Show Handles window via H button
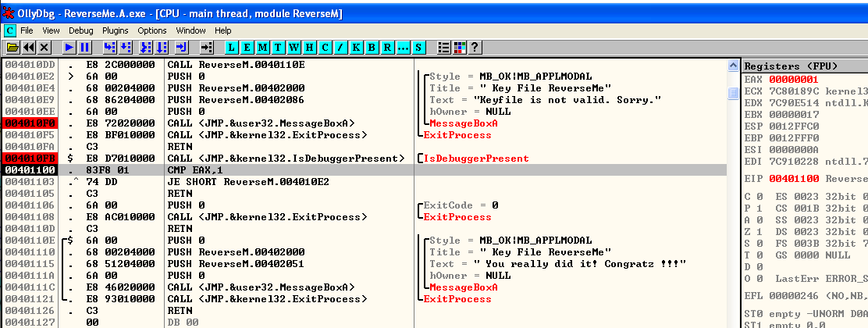Screen dimensions: 868x328 309,47
